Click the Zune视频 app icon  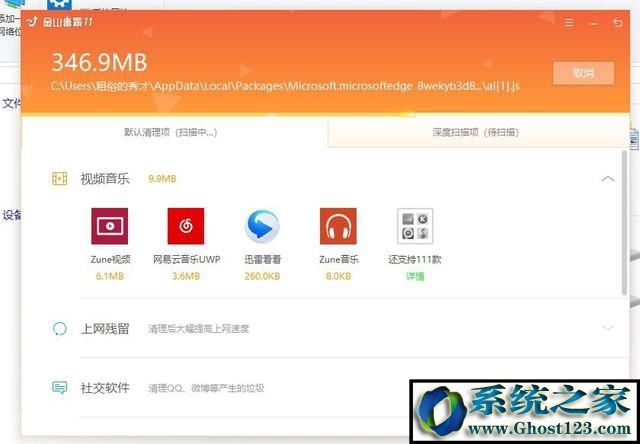coord(109,226)
